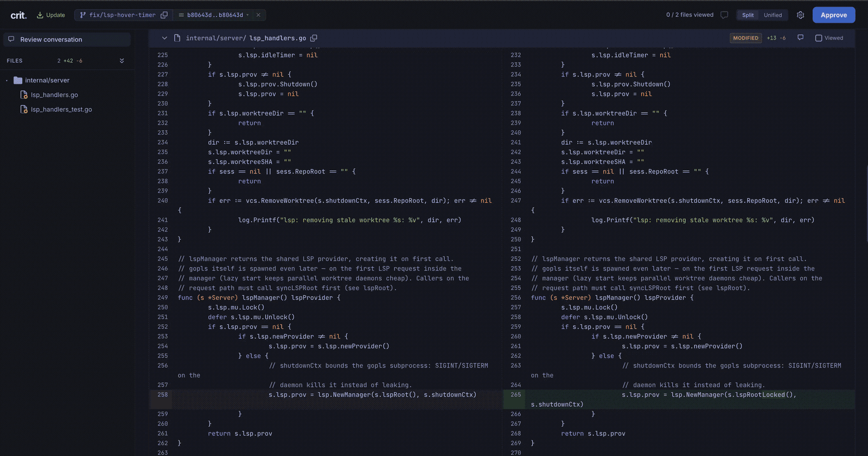The height and width of the screenshot is (456, 868).
Task: Clear the commit range with the X
Action: click(x=258, y=15)
